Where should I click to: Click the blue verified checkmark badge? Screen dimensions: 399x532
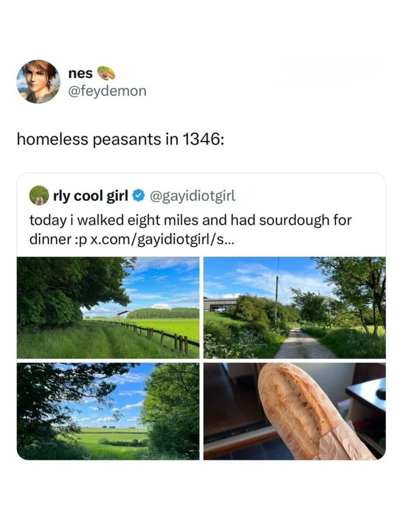(139, 196)
